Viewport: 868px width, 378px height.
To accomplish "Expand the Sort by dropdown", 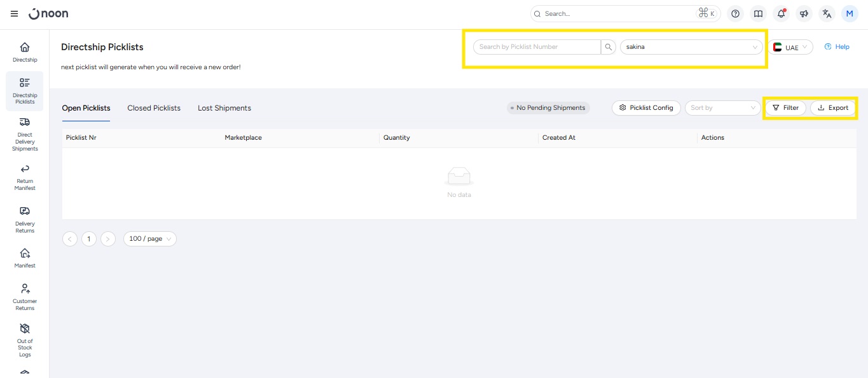I will tap(722, 108).
